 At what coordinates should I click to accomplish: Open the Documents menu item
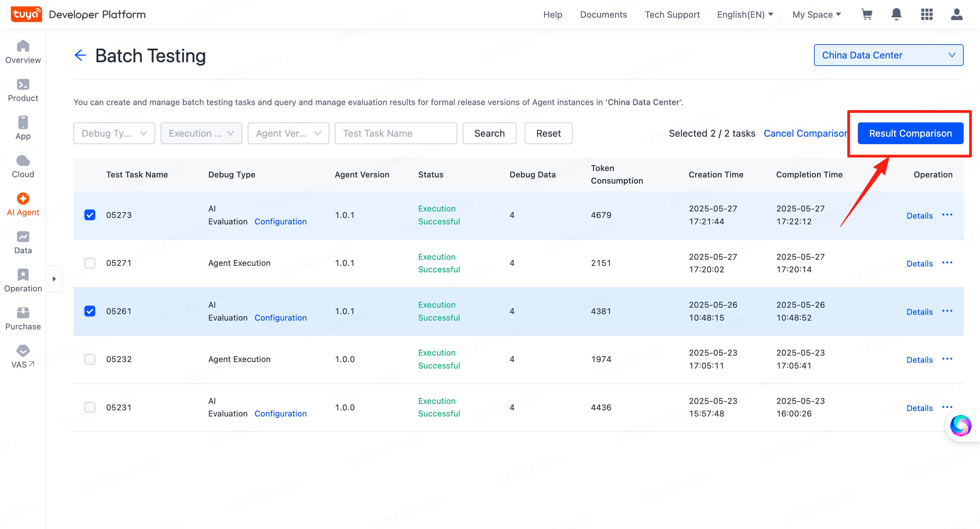tap(603, 14)
